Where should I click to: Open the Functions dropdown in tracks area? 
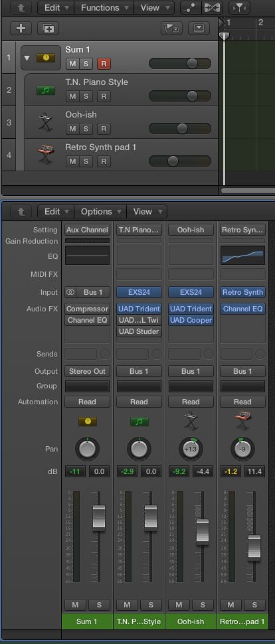tap(105, 7)
